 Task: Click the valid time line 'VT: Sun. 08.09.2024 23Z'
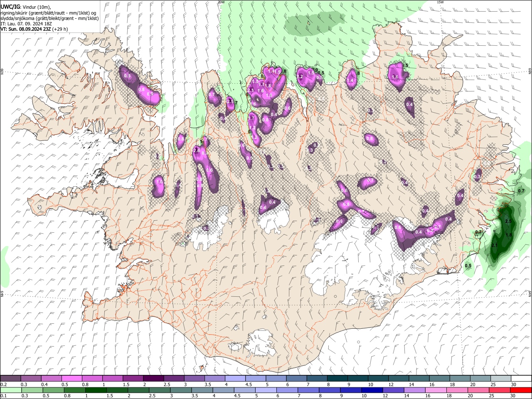(x=26, y=29)
